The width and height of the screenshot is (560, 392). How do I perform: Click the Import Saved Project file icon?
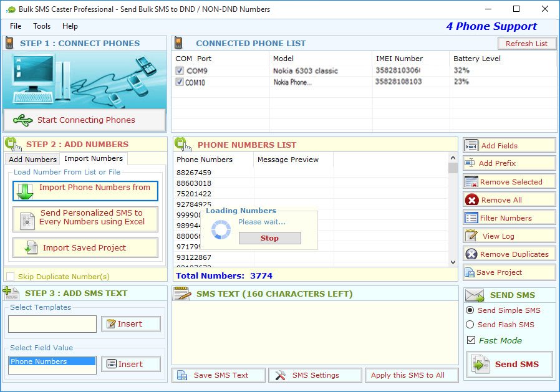tap(31, 248)
